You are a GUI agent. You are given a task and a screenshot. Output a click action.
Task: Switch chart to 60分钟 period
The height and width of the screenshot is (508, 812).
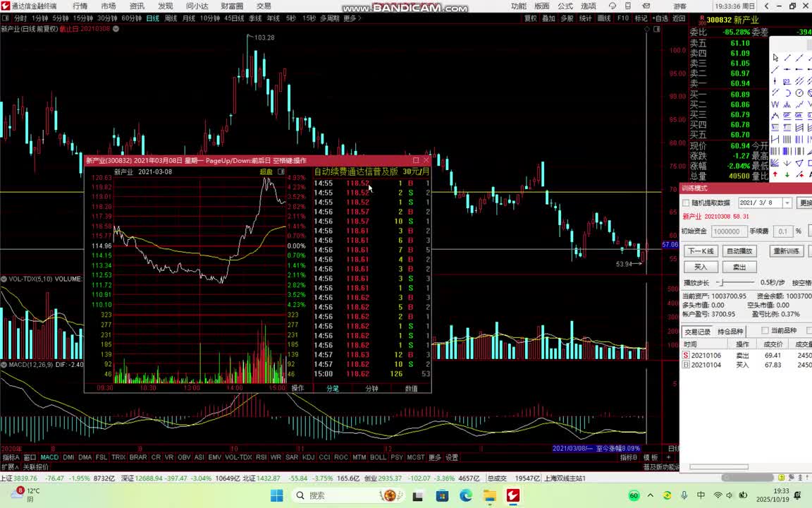coord(132,18)
